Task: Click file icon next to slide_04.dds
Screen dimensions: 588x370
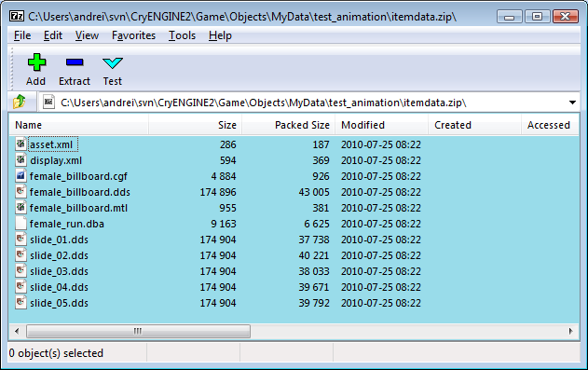Action: click(x=21, y=286)
